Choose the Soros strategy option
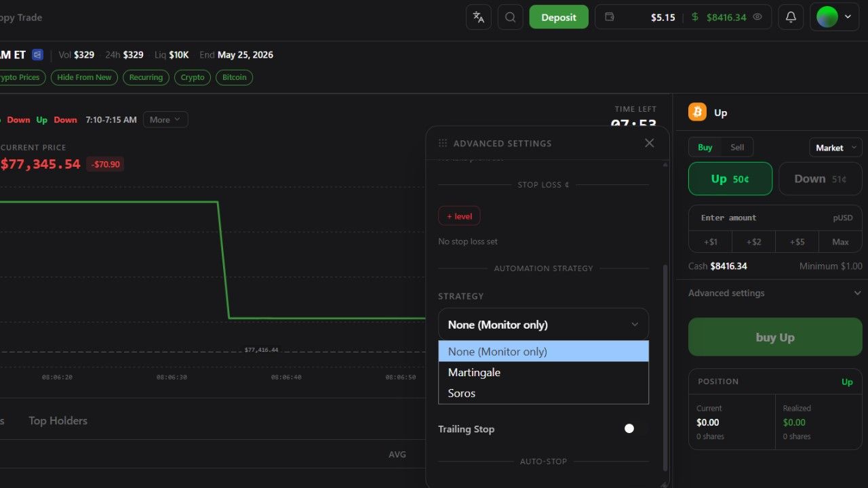 point(543,393)
